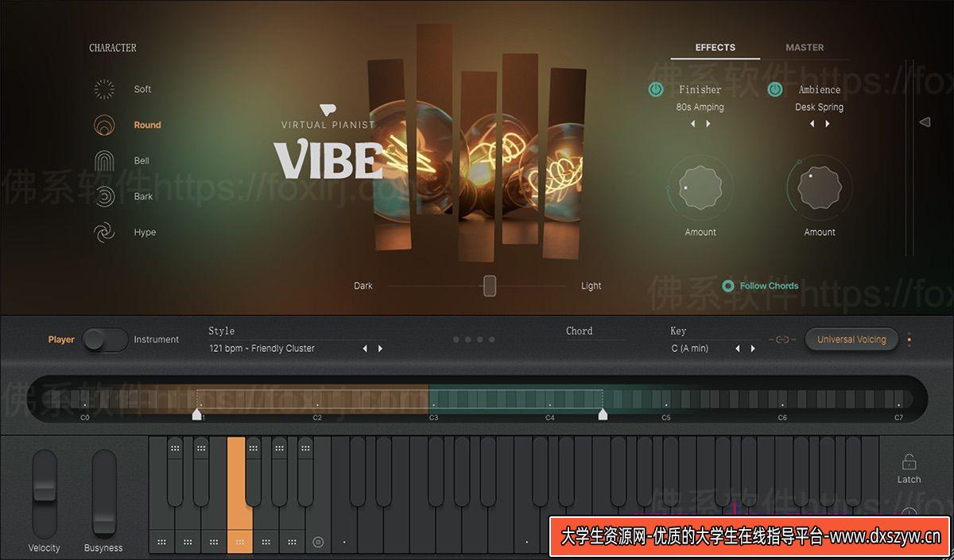
Task: Click the fourth black pattern key grid icon
Action: coord(280,449)
